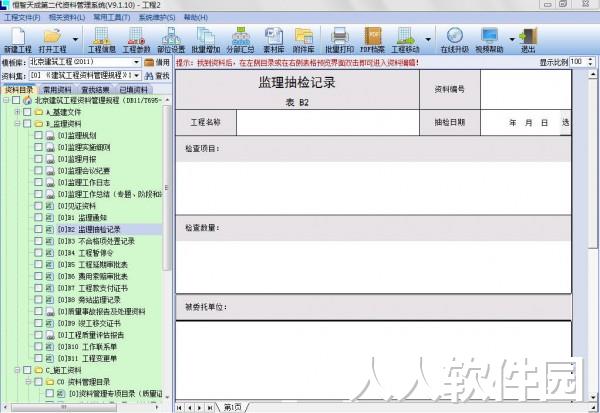Expand the A_基建文件 tree node

click(17, 112)
